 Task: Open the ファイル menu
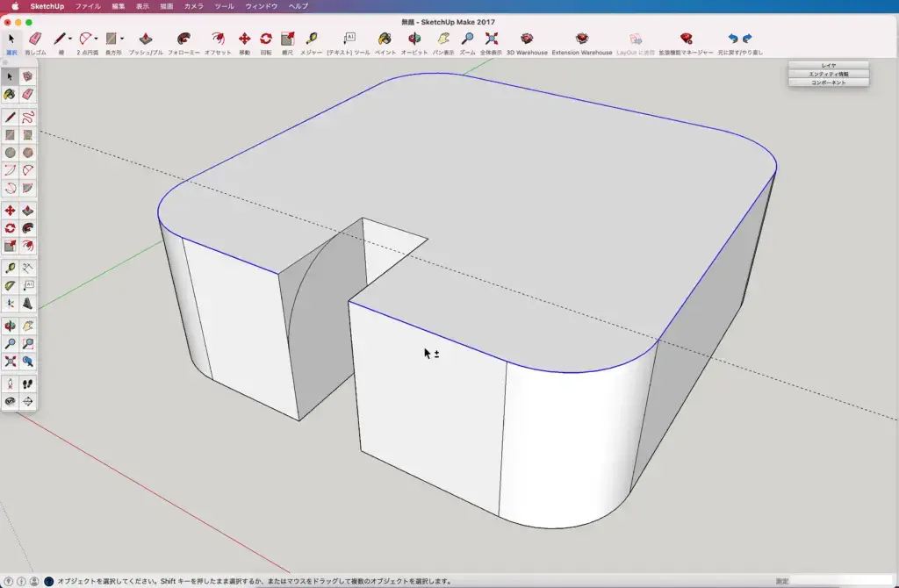pyautogui.click(x=88, y=6)
